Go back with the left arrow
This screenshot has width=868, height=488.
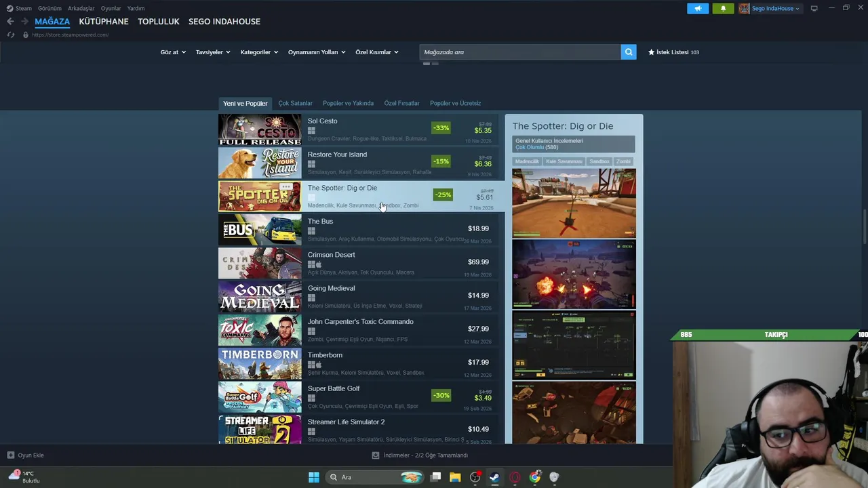coord(10,22)
